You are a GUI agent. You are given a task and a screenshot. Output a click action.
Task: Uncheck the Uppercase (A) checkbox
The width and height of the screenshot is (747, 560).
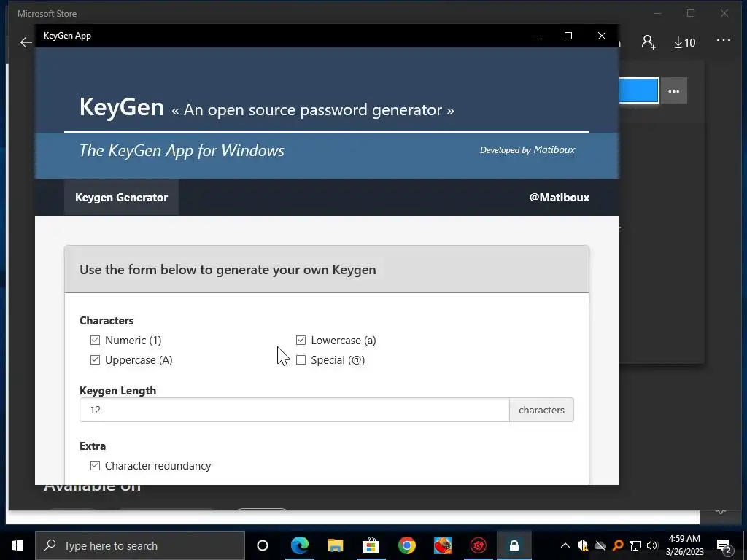[x=96, y=359]
